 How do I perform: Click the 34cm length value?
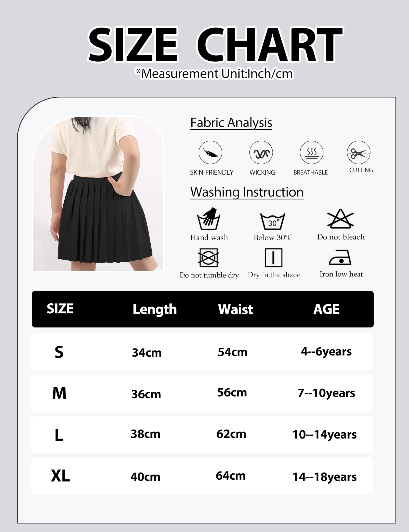(x=147, y=352)
